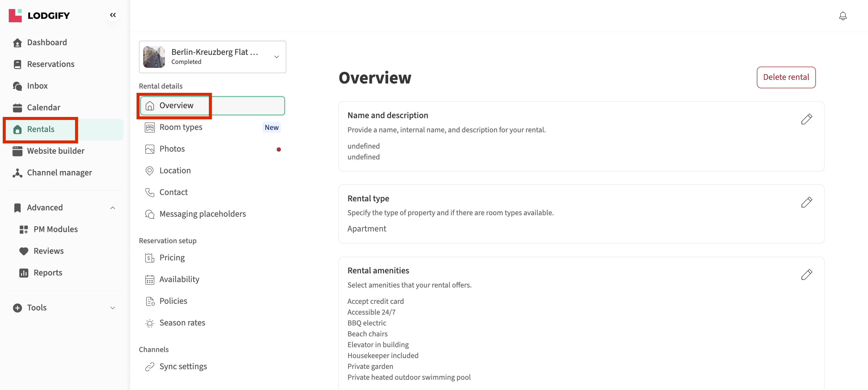Select Room types in rental details
The height and width of the screenshot is (390, 868).
pyautogui.click(x=181, y=127)
